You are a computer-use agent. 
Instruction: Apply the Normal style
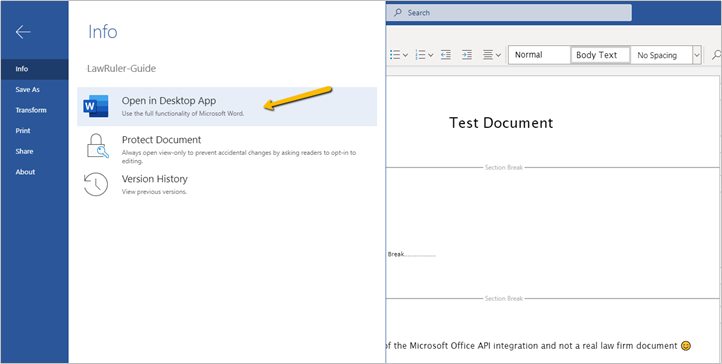(x=539, y=55)
